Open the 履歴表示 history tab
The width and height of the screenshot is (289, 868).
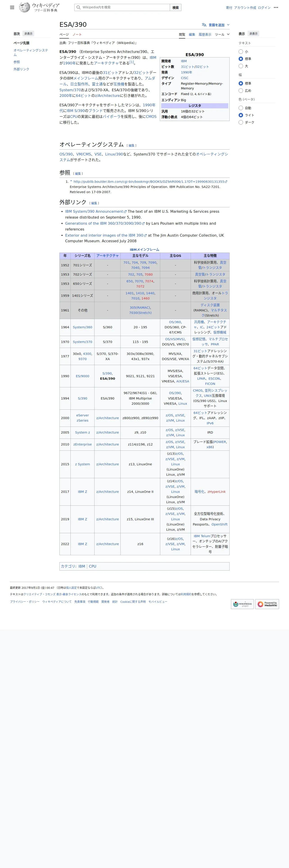(205, 34)
